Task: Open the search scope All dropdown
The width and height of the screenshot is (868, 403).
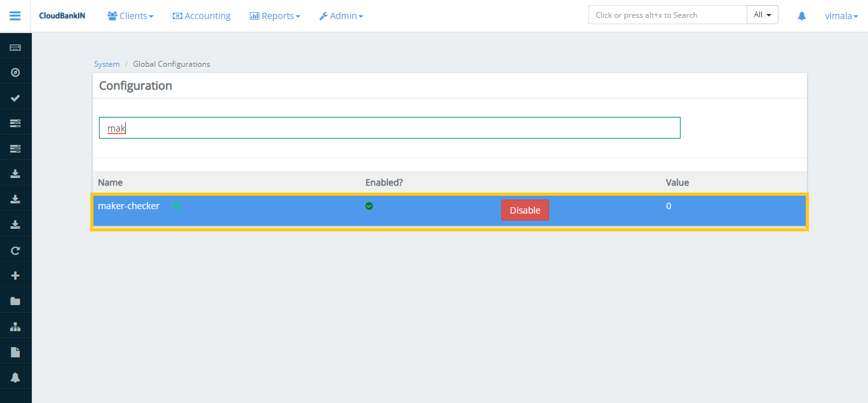Action: (762, 14)
